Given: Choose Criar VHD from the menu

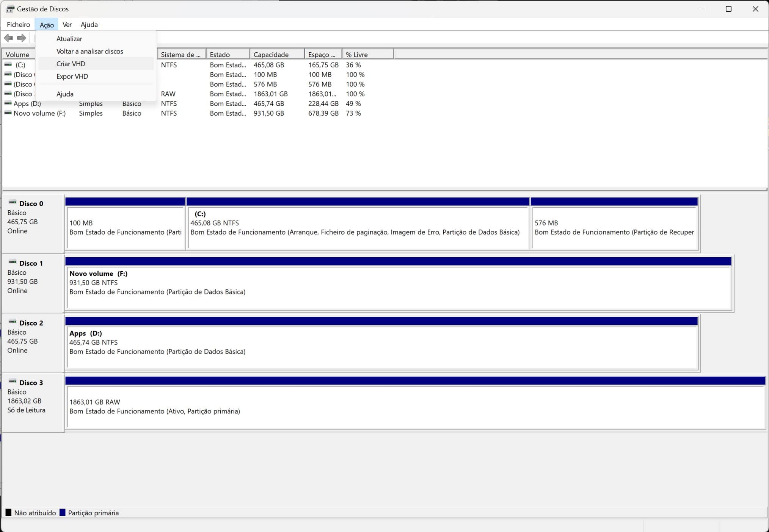Looking at the screenshot, I should (x=71, y=64).
